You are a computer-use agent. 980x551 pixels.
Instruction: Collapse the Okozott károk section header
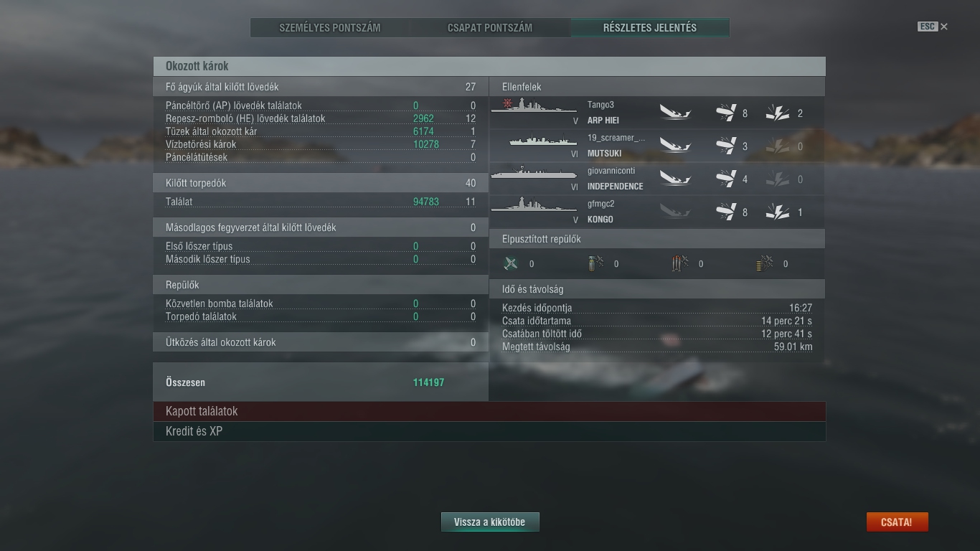(x=489, y=66)
